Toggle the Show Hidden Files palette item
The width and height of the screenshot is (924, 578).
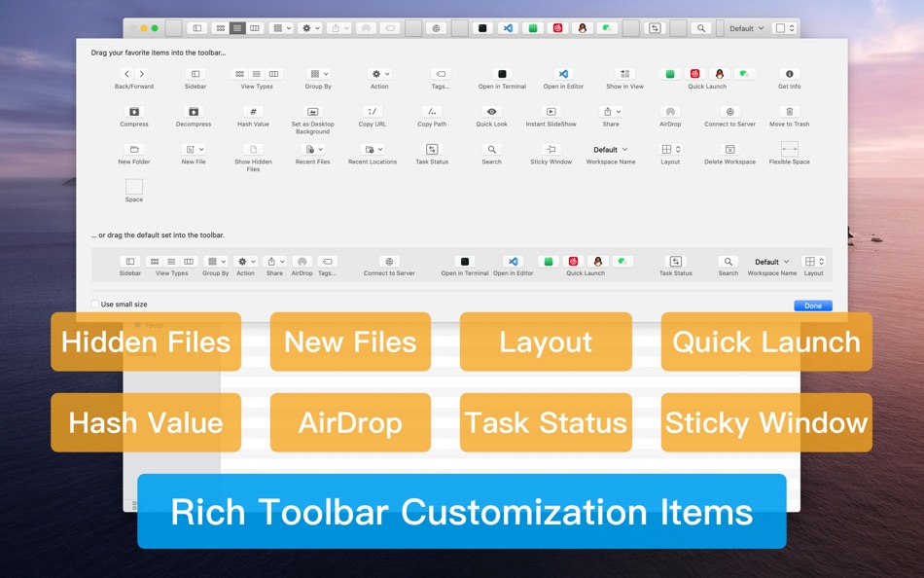[x=253, y=149]
